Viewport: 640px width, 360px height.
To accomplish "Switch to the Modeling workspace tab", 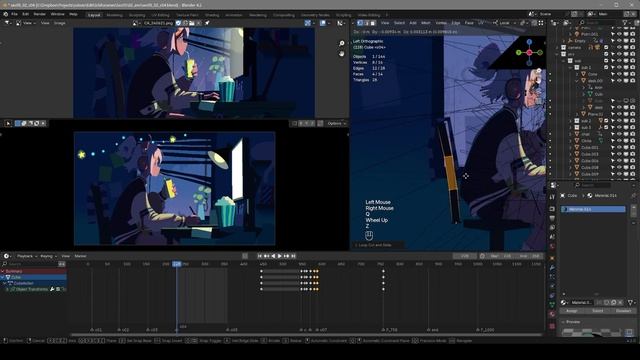I will (x=114, y=15).
